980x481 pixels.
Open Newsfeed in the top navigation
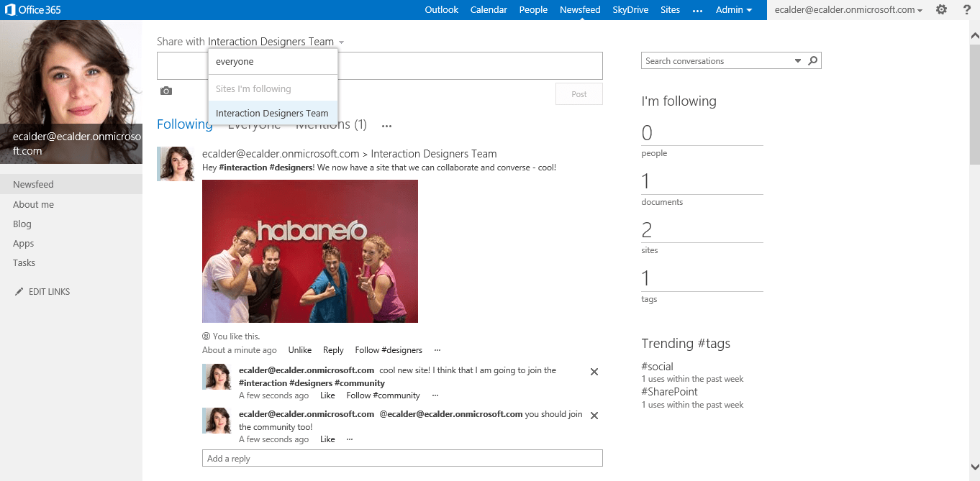point(581,10)
